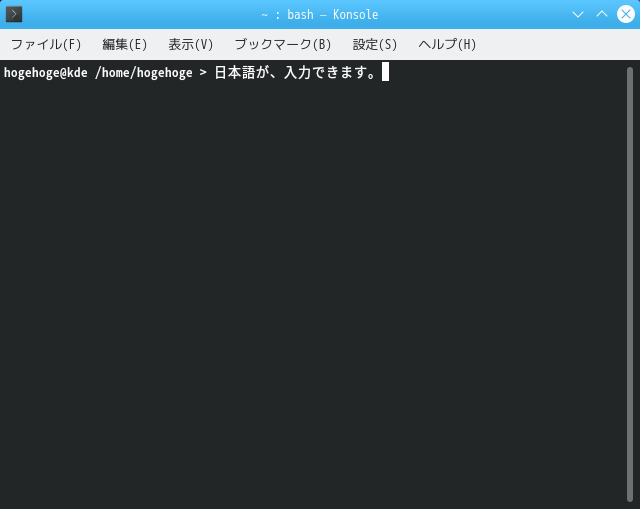Open the 設定(S) menu
640x509 pixels.
pos(374,44)
